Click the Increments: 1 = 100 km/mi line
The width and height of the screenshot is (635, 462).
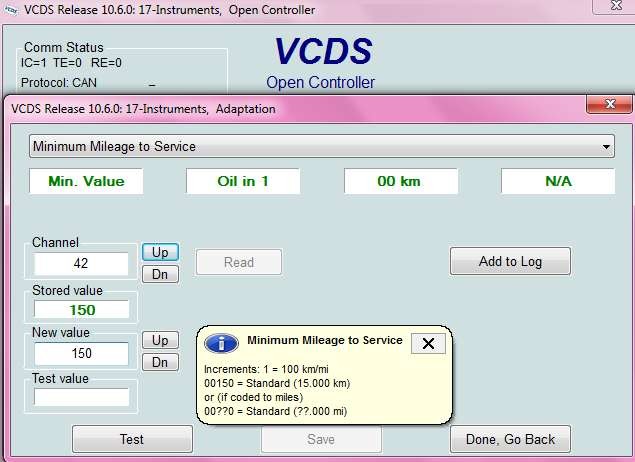tap(266, 369)
